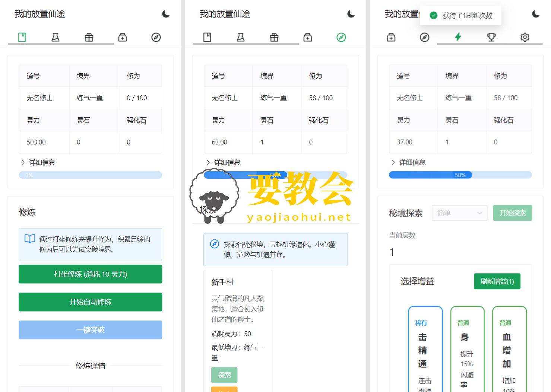Open the medical bag tab in right panel
Screen dimensions: 551x392
(391, 37)
